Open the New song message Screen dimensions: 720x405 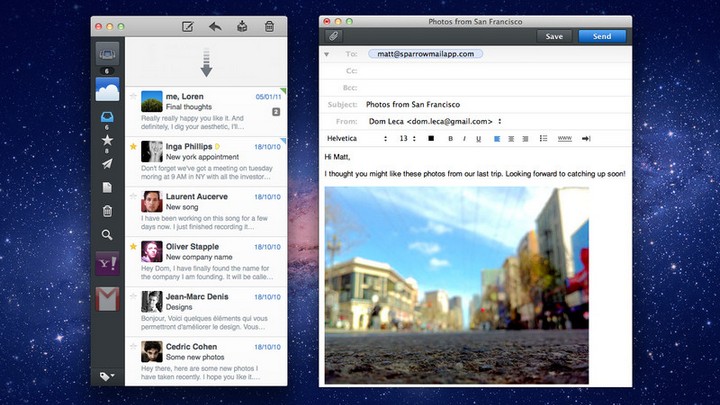206,212
